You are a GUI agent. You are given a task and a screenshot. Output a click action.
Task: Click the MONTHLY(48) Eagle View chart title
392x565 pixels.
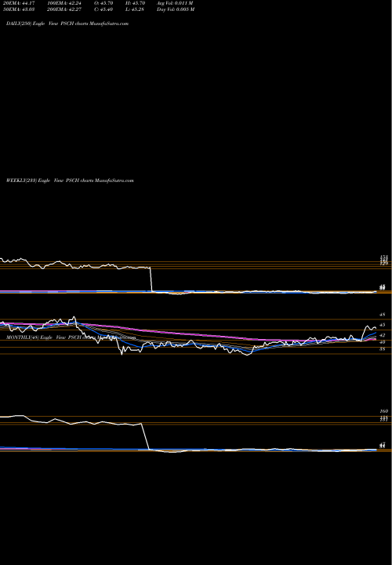tap(71, 337)
